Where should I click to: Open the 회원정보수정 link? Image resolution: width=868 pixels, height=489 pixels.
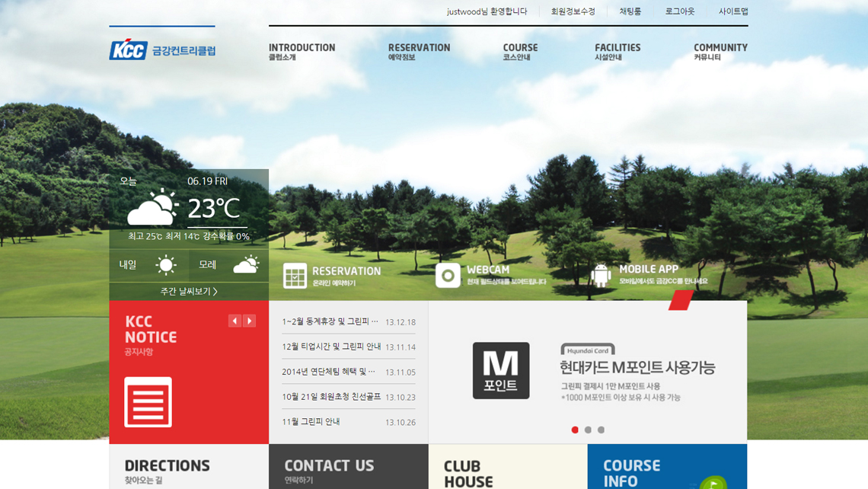coord(573,11)
